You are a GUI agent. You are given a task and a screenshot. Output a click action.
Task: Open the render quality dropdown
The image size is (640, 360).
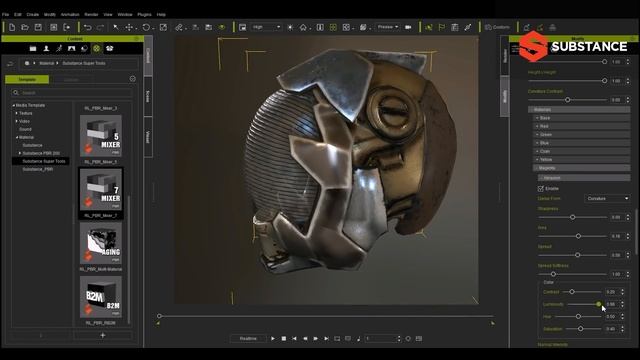tap(266, 27)
